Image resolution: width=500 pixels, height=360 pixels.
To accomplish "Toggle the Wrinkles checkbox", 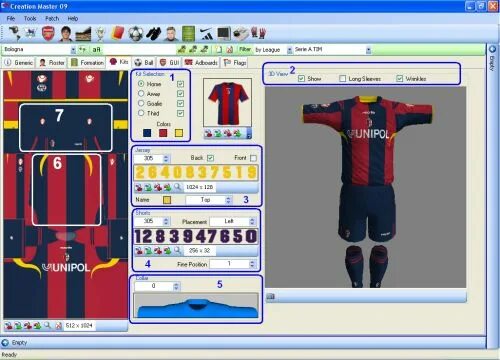I will [399, 79].
